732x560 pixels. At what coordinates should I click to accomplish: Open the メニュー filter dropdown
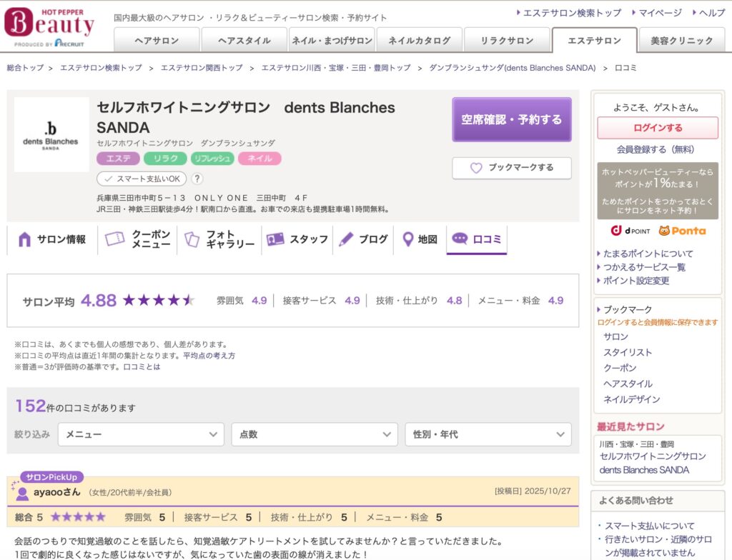143,434
